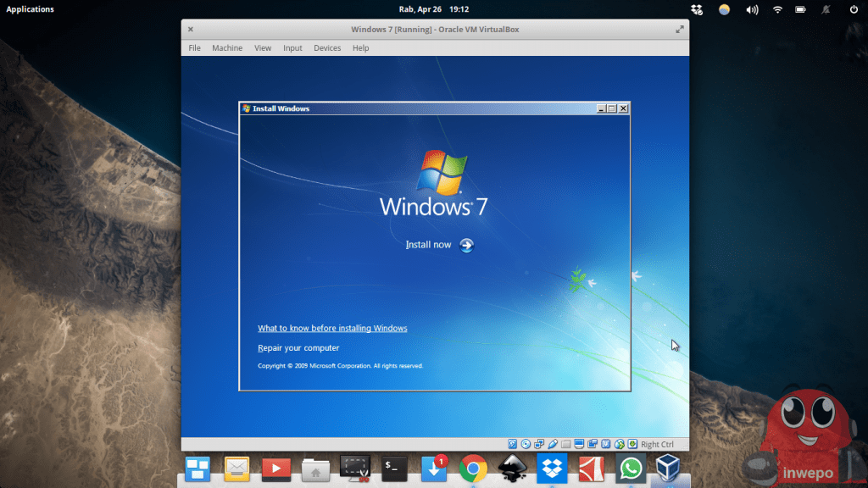Click the network adapters status icon
Image resolution: width=868 pixels, height=488 pixels.
point(539,444)
